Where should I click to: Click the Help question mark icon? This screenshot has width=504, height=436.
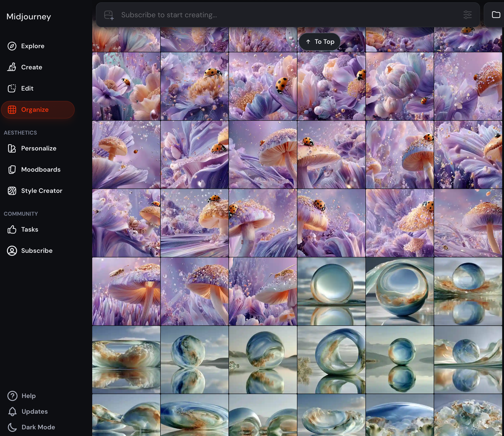(x=12, y=396)
